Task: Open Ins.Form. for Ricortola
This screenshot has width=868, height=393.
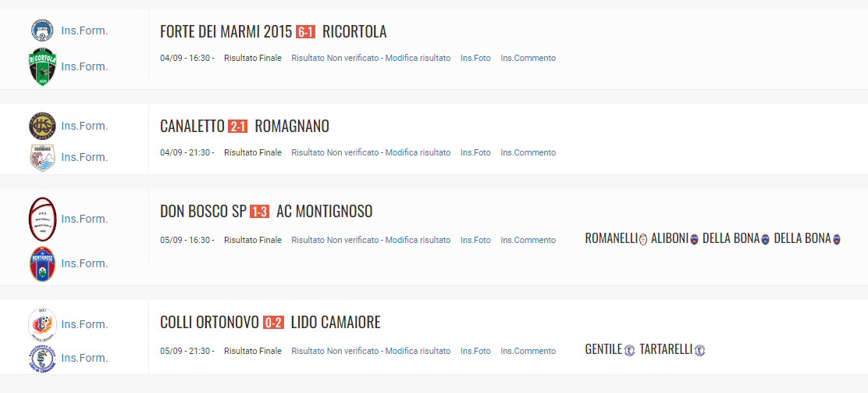Action: [x=85, y=66]
